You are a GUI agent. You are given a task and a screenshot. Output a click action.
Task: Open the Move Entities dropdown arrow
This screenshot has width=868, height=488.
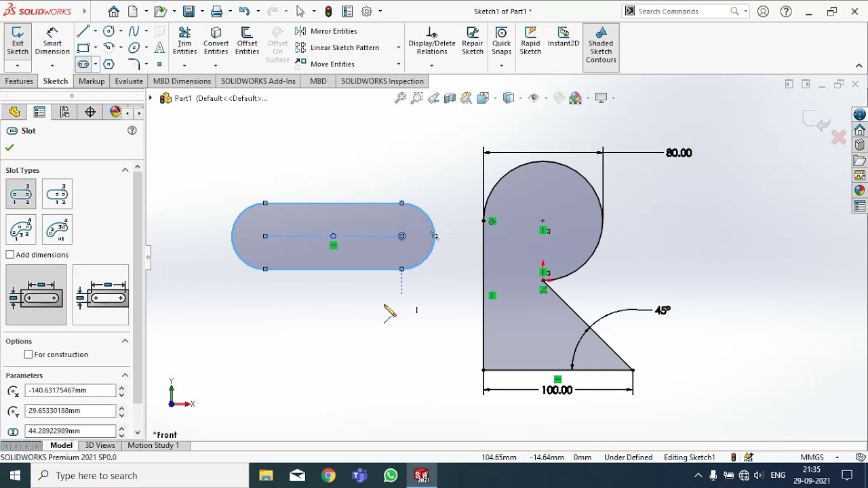point(398,64)
